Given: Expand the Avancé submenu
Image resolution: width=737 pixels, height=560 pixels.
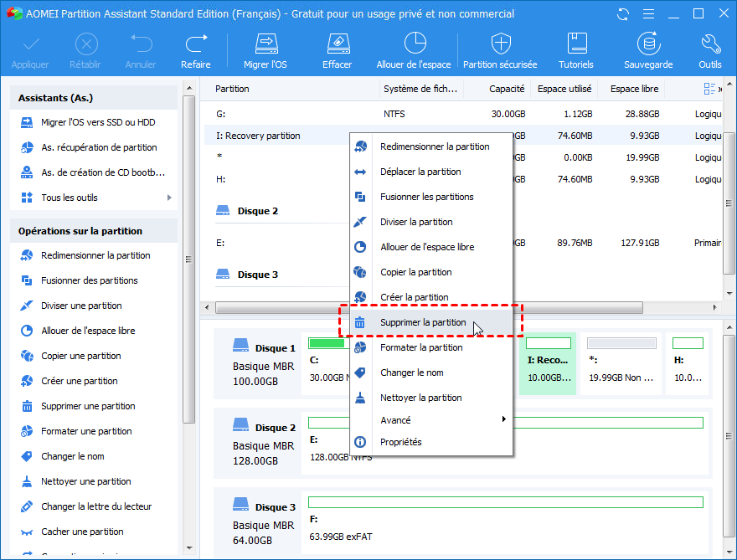Looking at the screenshot, I should click(431, 420).
